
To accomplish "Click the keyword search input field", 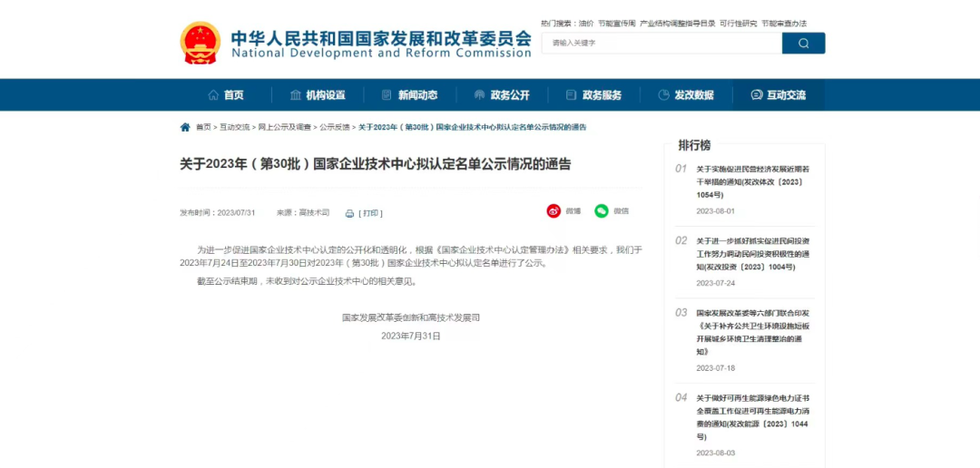I will (x=661, y=43).
